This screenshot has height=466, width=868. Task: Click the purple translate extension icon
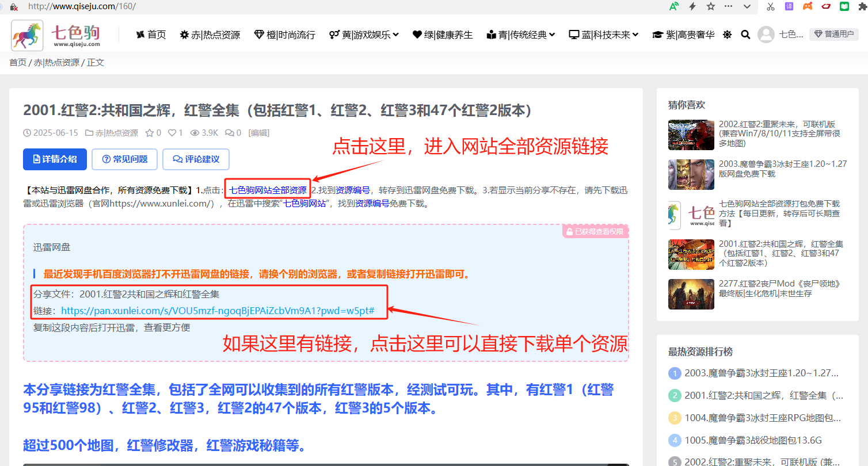click(789, 6)
